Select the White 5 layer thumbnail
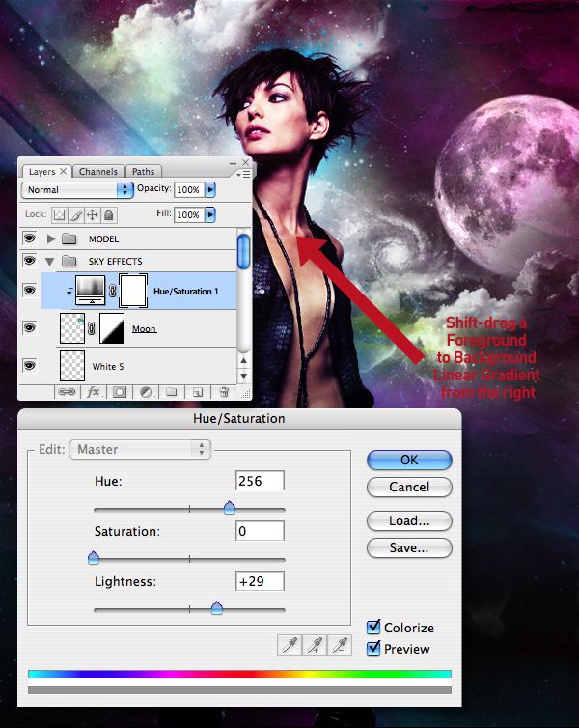Image resolution: width=579 pixels, height=728 pixels. pyautogui.click(x=72, y=366)
